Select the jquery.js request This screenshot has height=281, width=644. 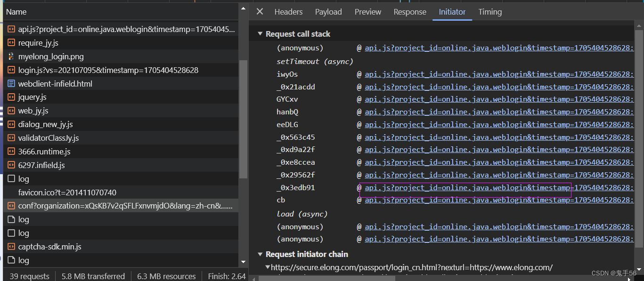coord(121,97)
